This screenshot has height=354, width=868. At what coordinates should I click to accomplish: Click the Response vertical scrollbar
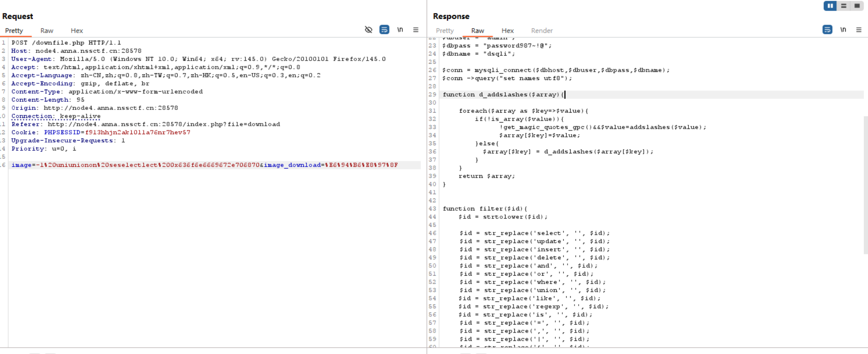[x=866, y=185]
